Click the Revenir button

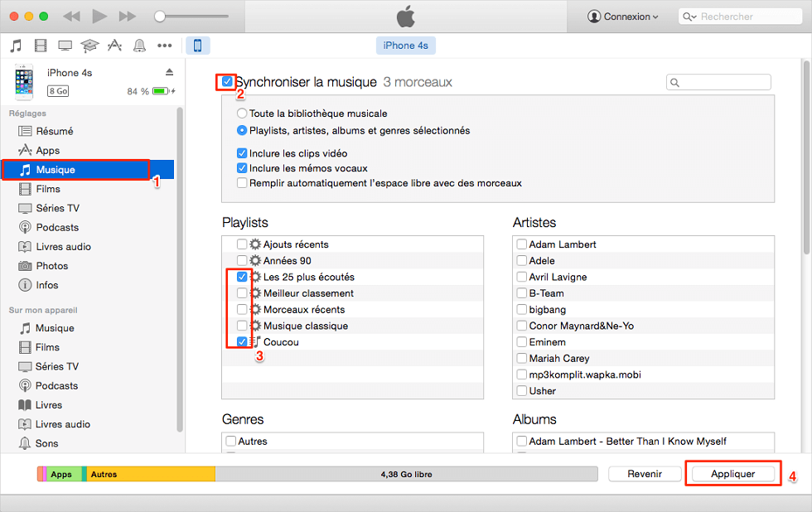coord(644,473)
